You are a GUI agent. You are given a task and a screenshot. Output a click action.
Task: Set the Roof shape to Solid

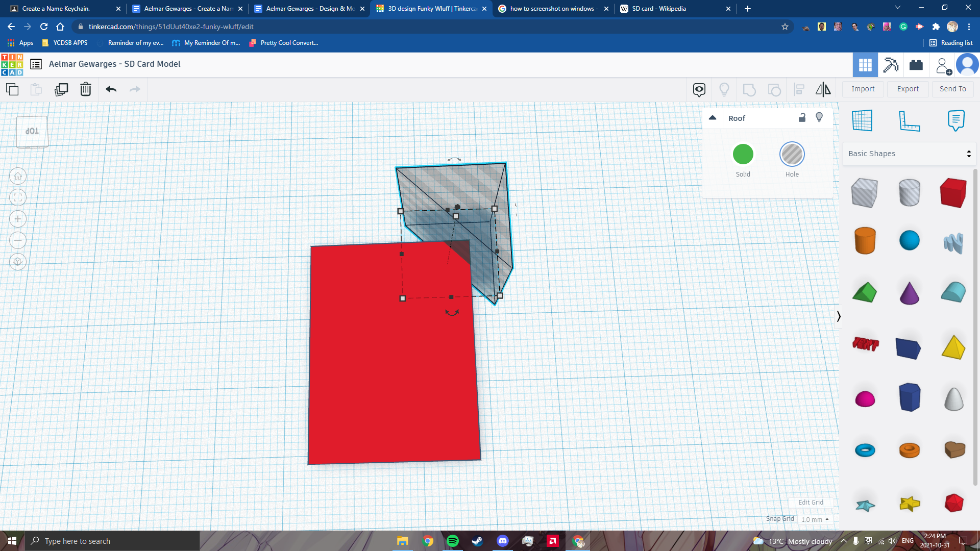(743, 154)
